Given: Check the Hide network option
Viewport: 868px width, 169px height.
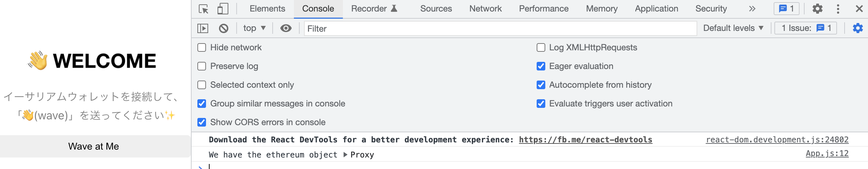Looking at the screenshot, I should [202, 47].
